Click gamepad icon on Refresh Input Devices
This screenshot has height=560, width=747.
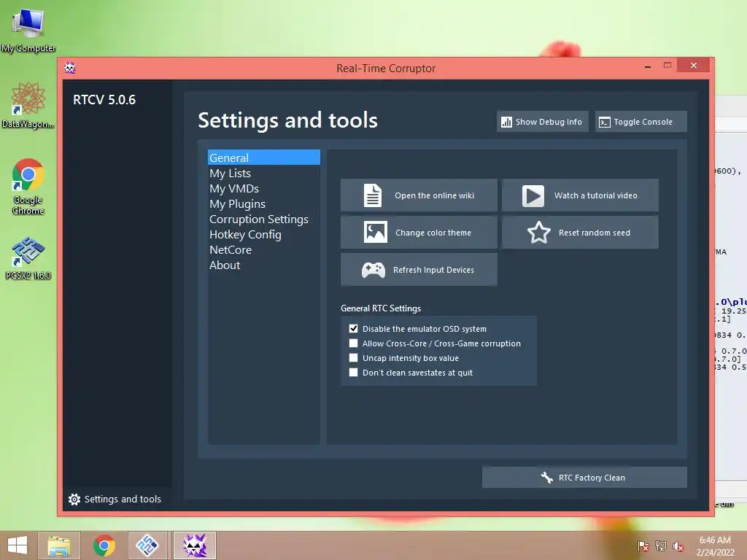tap(373, 270)
